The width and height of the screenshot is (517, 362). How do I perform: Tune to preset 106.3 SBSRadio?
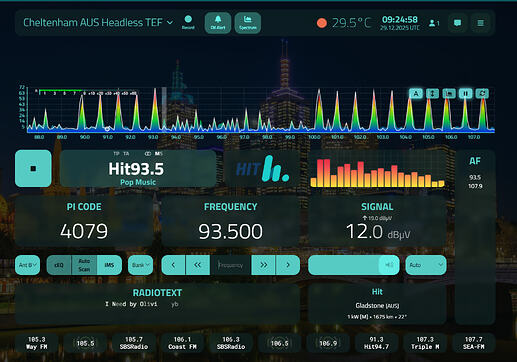[231, 343]
